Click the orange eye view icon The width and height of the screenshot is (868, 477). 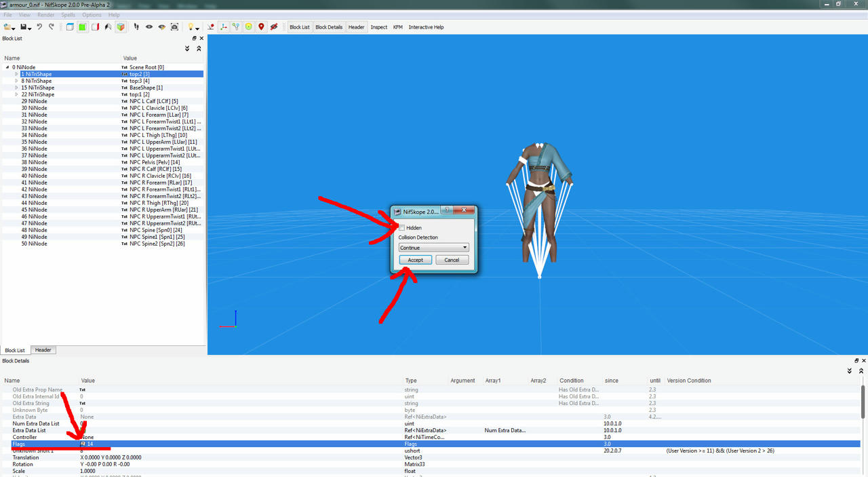pos(162,27)
